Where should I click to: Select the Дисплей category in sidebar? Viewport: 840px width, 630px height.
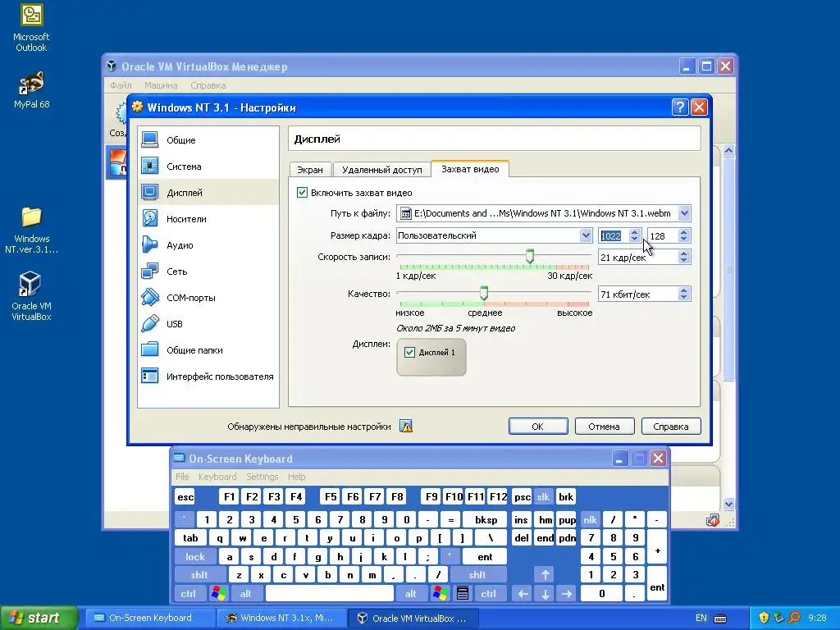click(x=208, y=192)
